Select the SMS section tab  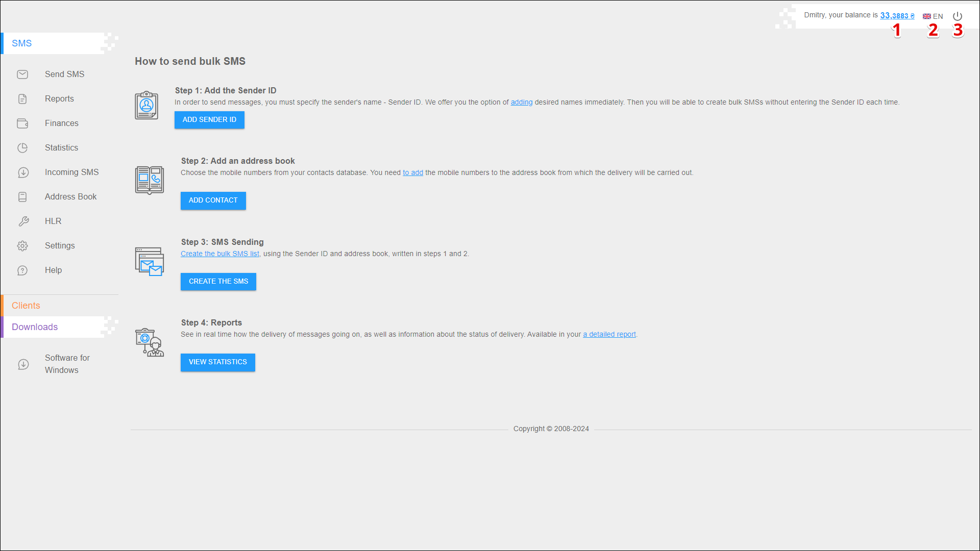pos(22,43)
